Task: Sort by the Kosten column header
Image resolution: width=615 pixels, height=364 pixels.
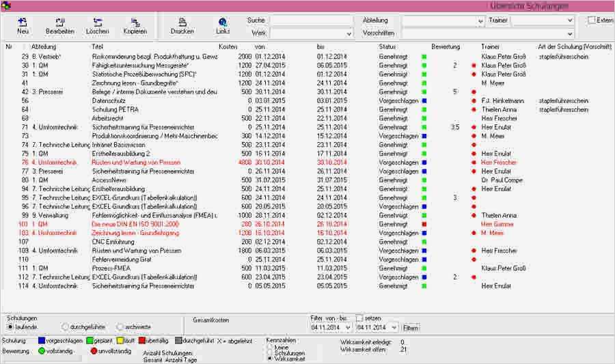Action: [228, 46]
